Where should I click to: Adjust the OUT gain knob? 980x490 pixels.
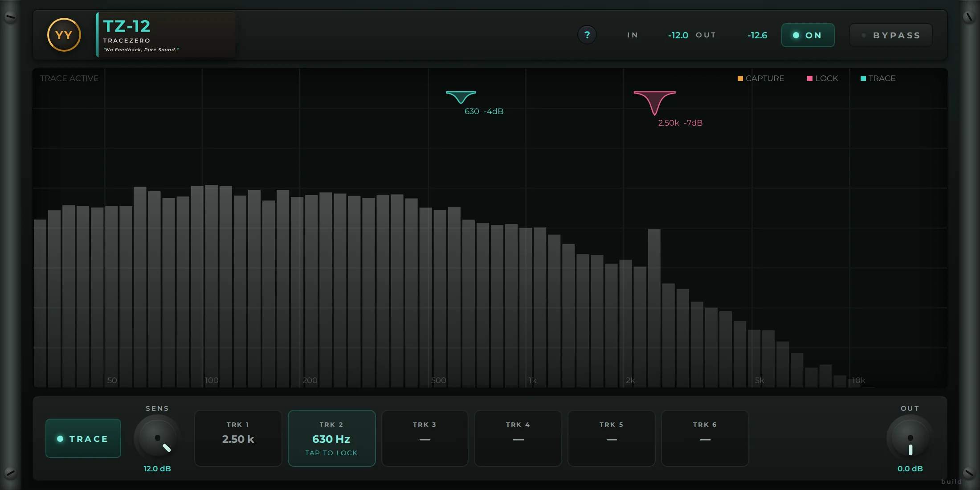coord(910,437)
